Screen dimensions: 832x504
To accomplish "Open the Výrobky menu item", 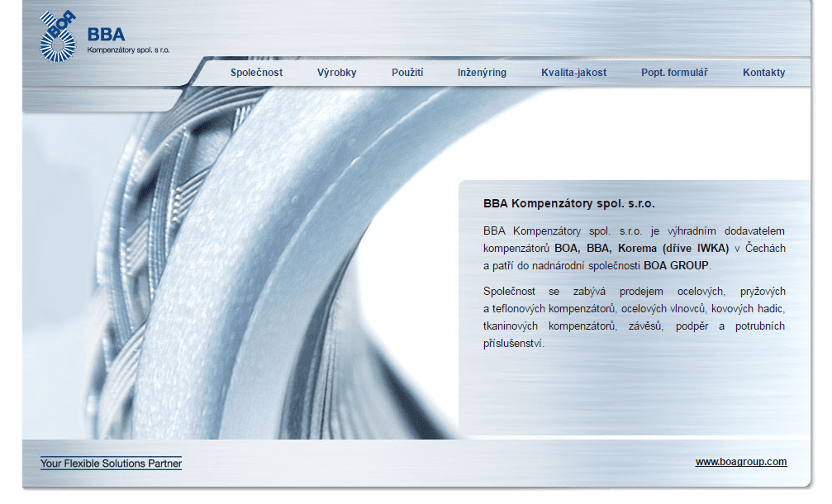I will pos(336,73).
